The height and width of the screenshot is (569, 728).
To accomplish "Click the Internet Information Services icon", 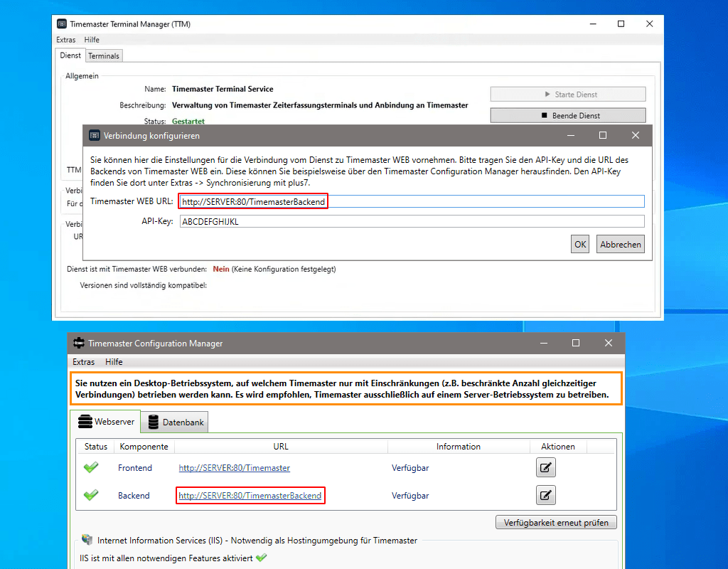I will pos(87,541).
